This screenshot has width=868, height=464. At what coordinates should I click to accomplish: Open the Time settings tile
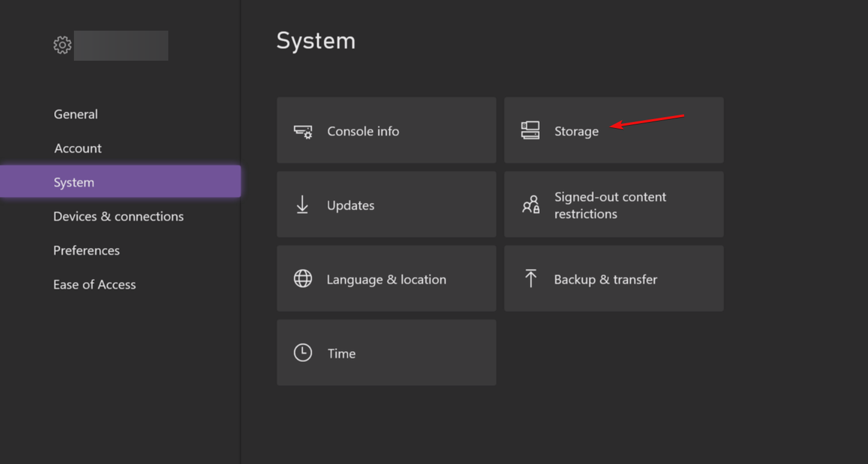coord(386,353)
